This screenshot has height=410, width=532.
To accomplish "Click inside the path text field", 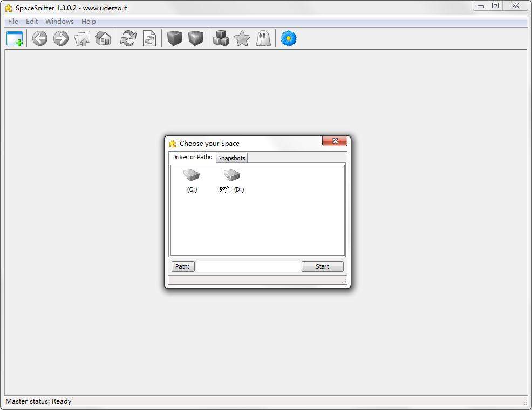I will tap(248, 266).
